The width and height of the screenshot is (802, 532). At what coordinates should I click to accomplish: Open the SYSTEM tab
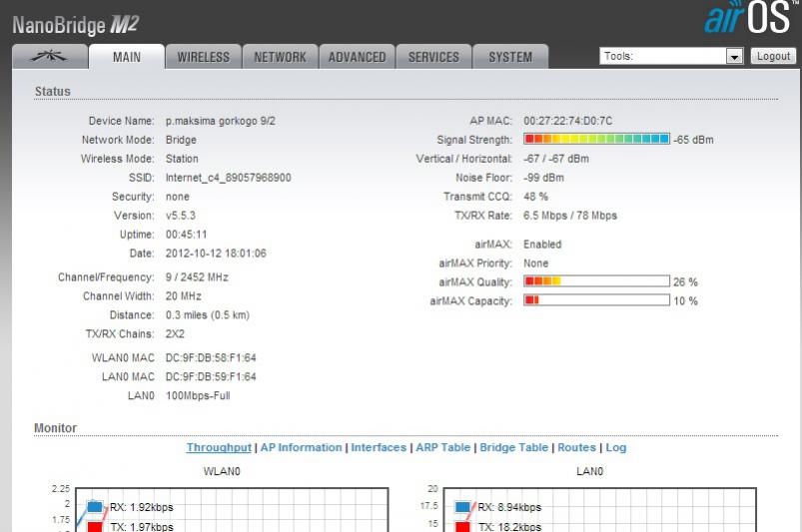[509, 57]
